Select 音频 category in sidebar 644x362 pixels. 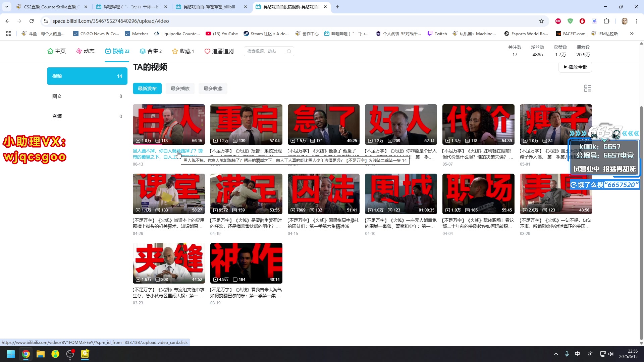pyautogui.click(x=87, y=116)
